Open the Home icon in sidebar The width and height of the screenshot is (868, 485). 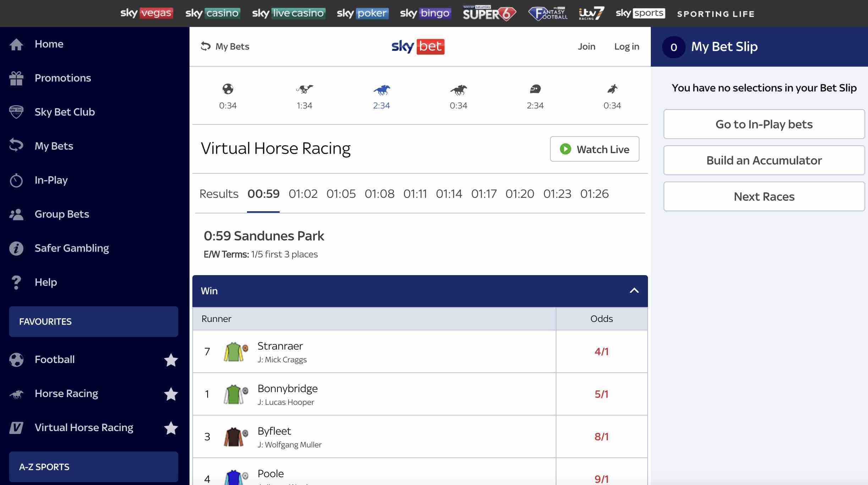(x=16, y=45)
